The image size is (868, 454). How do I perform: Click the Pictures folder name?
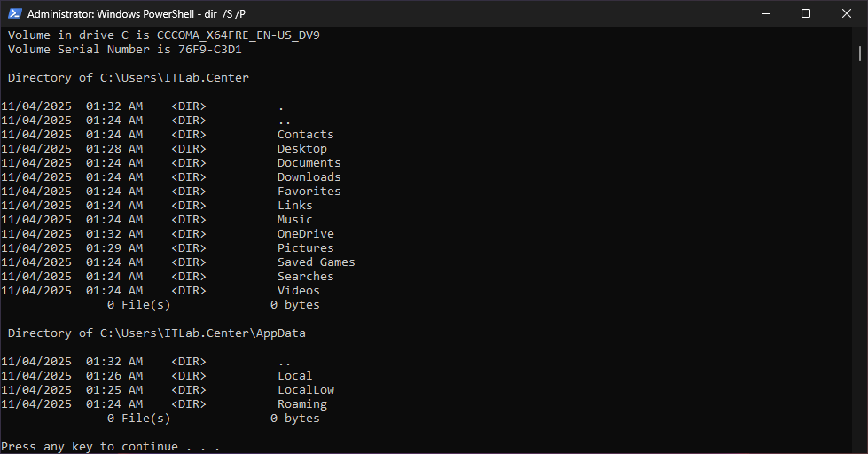305,248
